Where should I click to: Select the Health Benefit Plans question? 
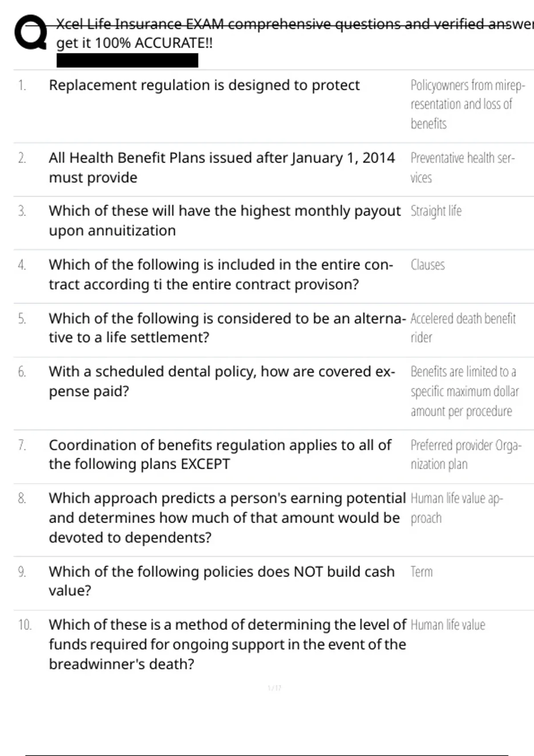click(x=222, y=167)
